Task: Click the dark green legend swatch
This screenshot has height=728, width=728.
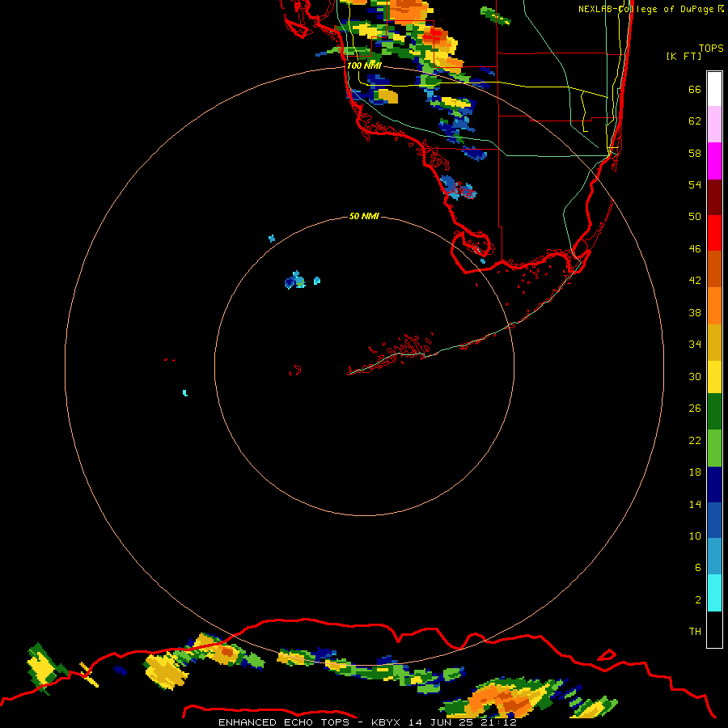Action: coord(714,412)
